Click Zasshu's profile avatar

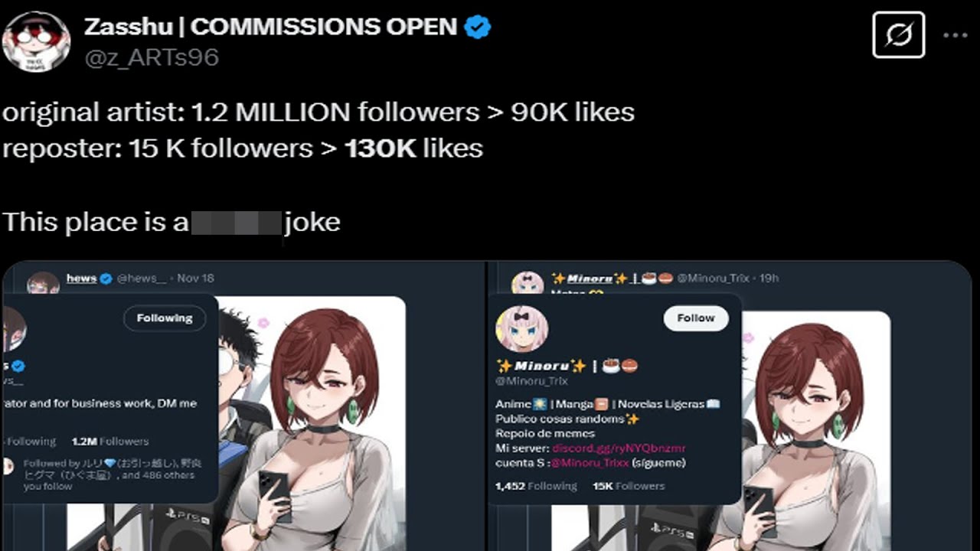point(36,42)
